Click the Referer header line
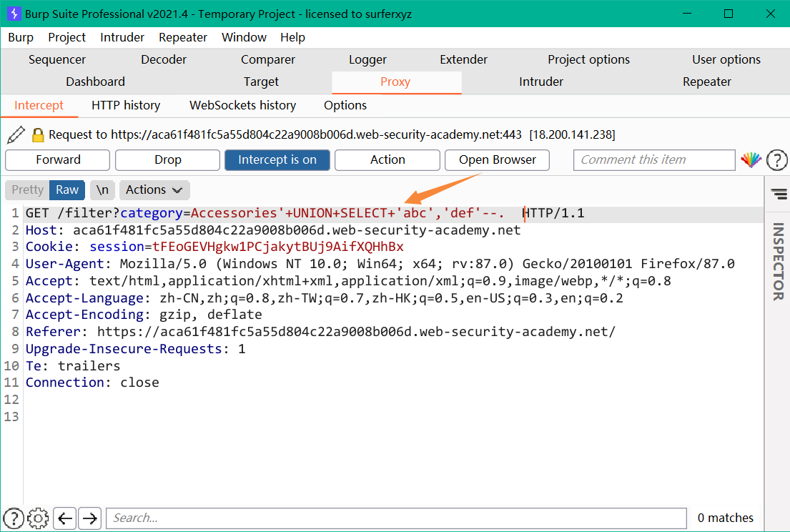Viewport: 790px width, 532px height. click(x=320, y=332)
